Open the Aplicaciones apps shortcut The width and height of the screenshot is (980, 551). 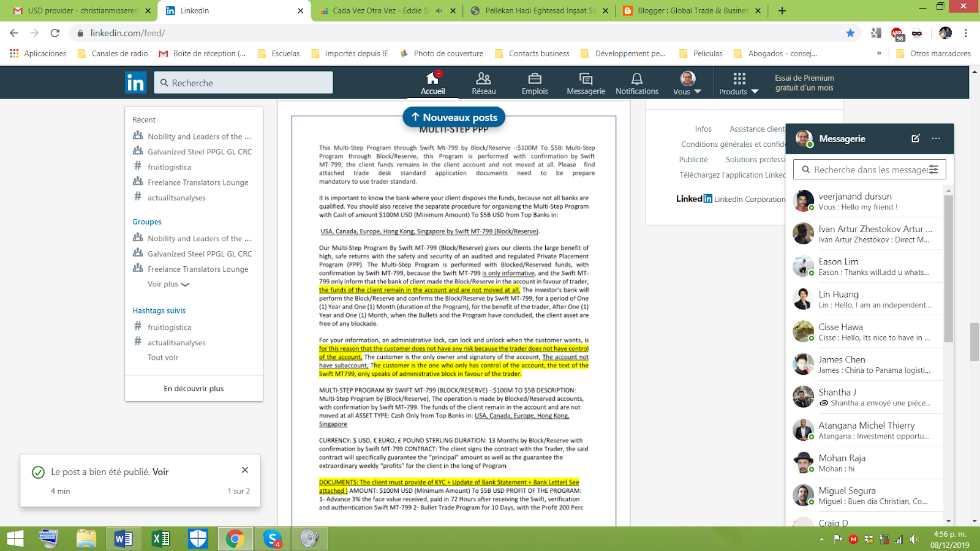[38, 53]
